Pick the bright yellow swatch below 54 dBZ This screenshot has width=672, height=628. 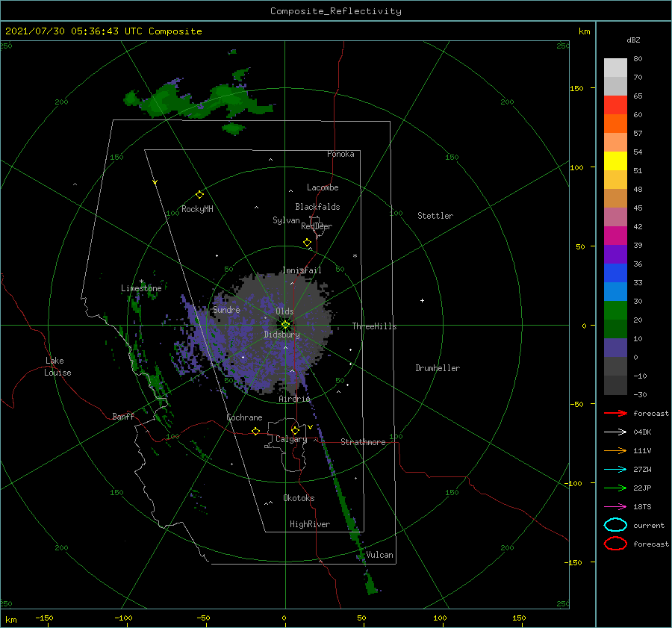click(x=615, y=161)
